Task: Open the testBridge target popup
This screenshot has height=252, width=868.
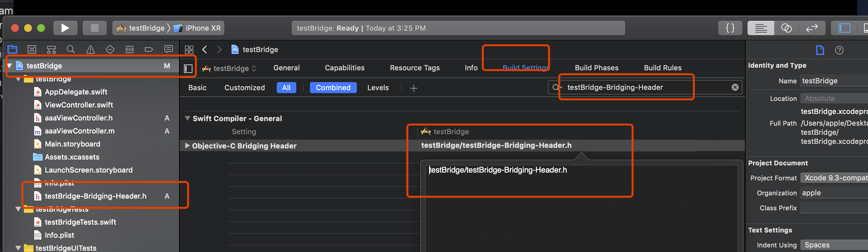Action: (230, 68)
